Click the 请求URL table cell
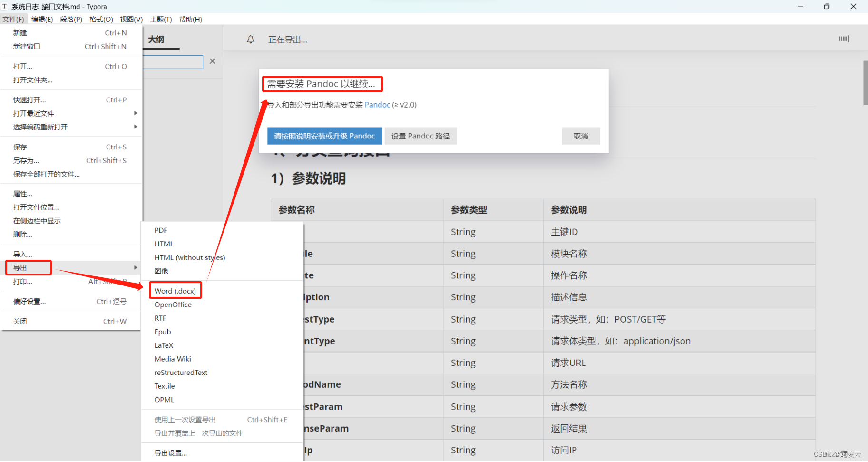The image size is (868, 462). click(x=679, y=363)
